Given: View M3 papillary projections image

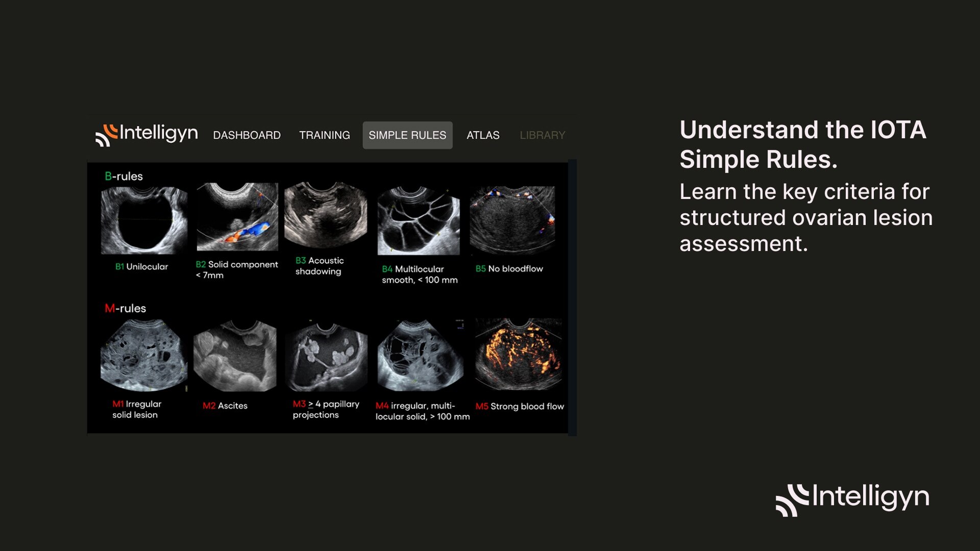Looking at the screenshot, I should pos(327,356).
